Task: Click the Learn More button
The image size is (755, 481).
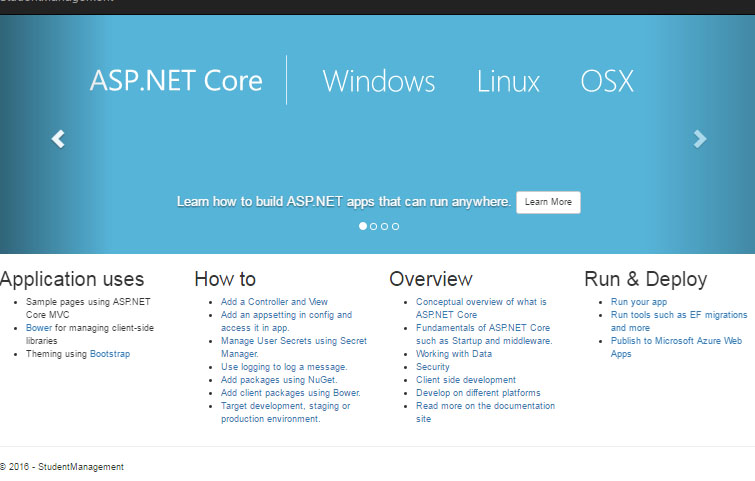Action: click(548, 202)
